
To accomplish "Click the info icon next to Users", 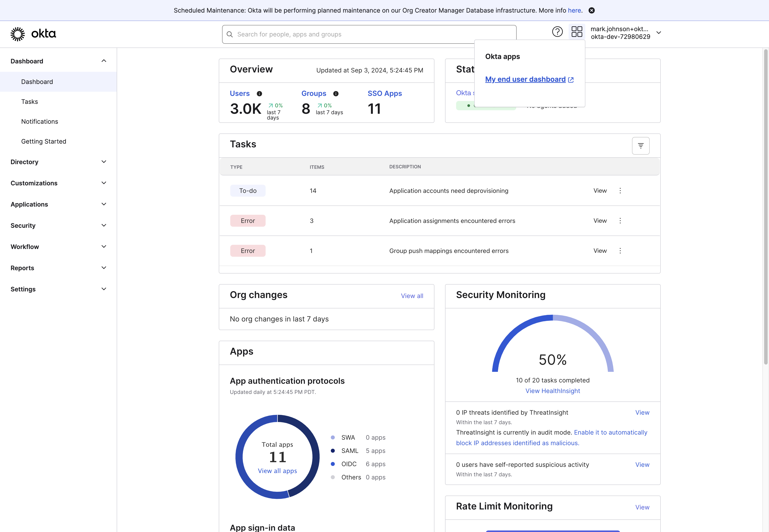I will 259,94.
